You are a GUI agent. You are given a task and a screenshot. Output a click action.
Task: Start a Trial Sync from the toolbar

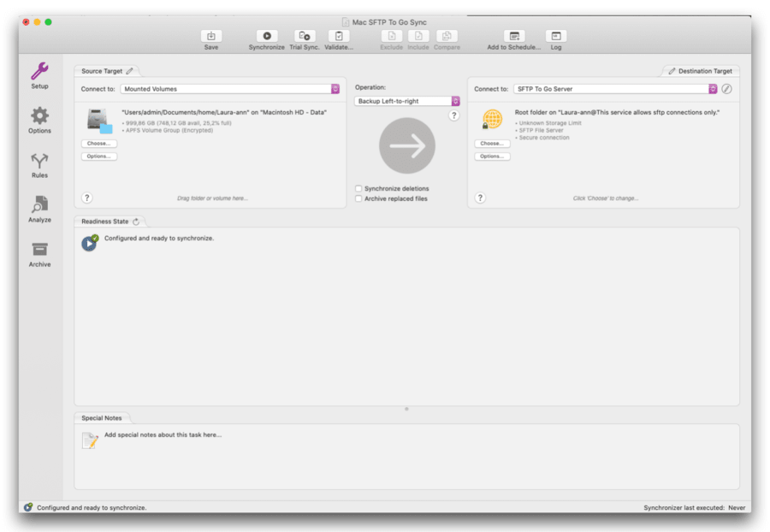(x=304, y=37)
